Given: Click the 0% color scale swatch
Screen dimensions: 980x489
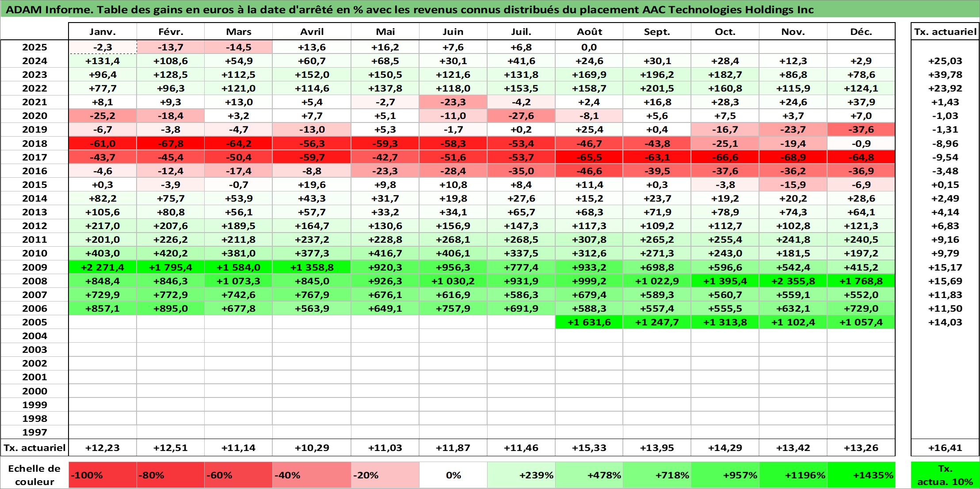Looking at the screenshot, I should [453, 475].
